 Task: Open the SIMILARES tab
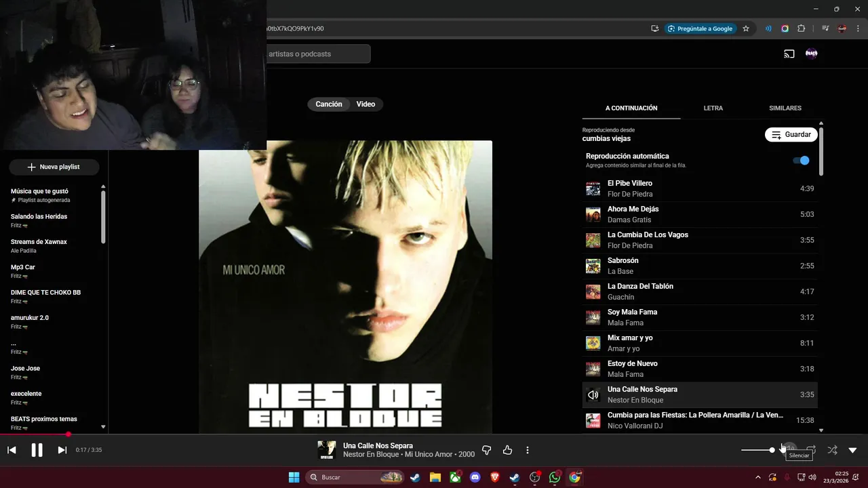[785, 108]
